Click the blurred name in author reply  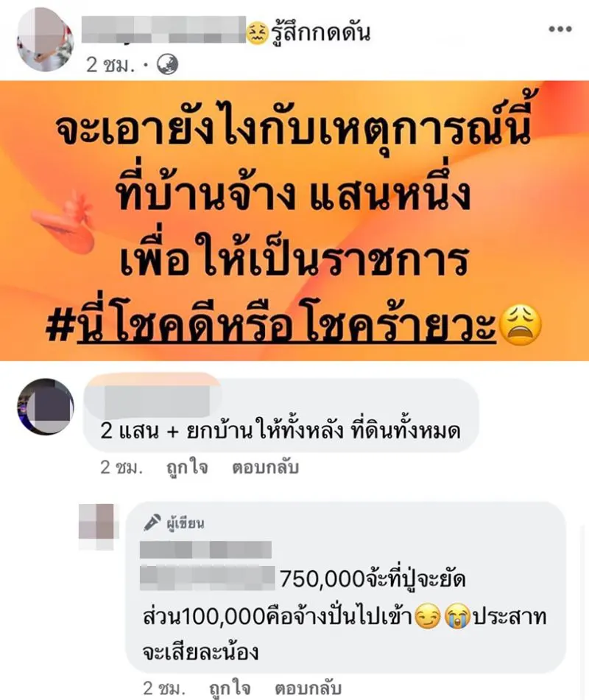pyautogui.click(x=205, y=550)
